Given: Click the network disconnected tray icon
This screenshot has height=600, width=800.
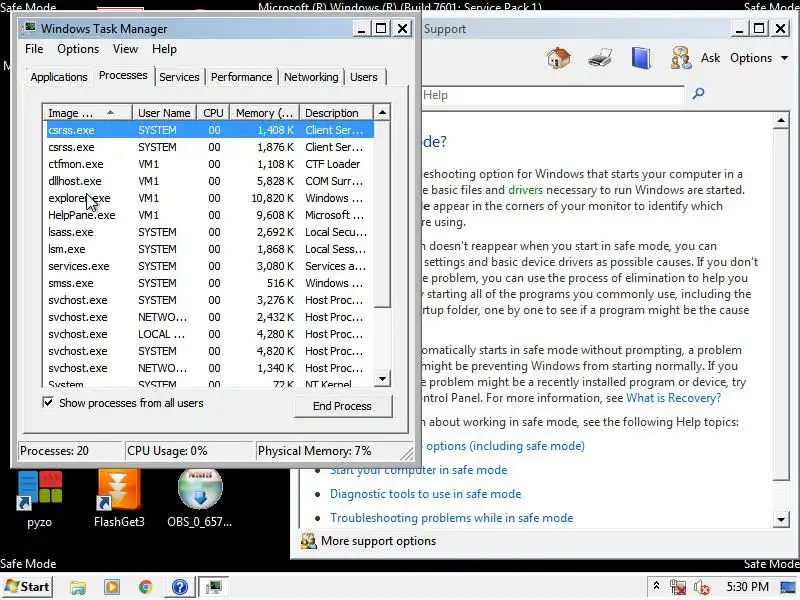Looking at the screenshot, I should [x=678, y=587].
